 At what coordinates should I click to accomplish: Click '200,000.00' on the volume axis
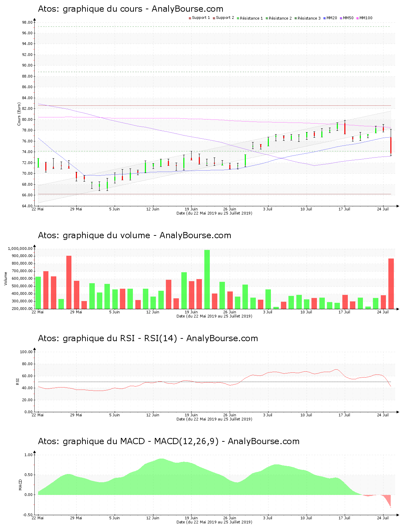click(21, 309)
